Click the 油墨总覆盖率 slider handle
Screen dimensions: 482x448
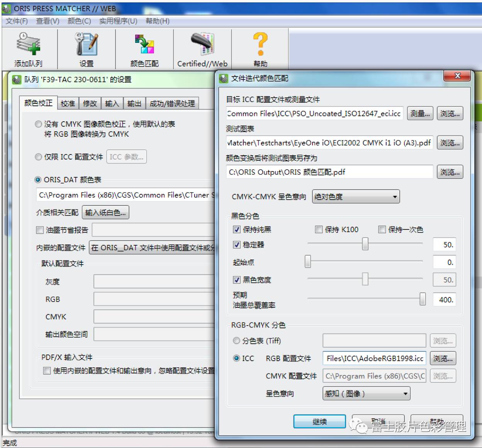click(x=423, y=299)
